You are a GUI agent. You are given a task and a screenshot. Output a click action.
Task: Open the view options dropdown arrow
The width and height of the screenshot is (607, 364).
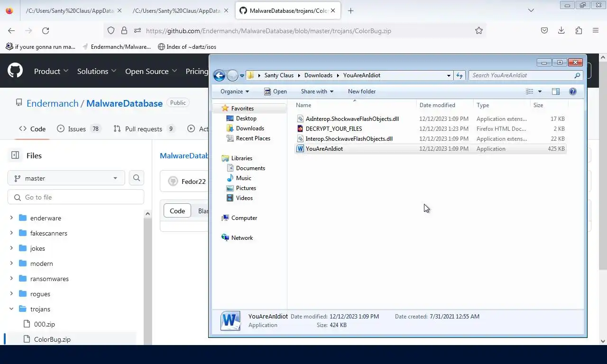[x=540, y=91]
